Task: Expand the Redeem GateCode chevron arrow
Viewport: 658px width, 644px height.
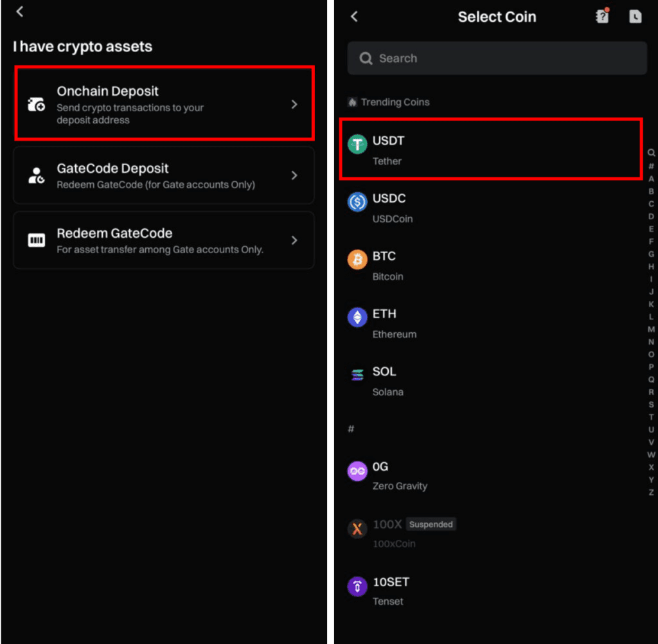Action: pyautogui.click(x=294, y=240)
